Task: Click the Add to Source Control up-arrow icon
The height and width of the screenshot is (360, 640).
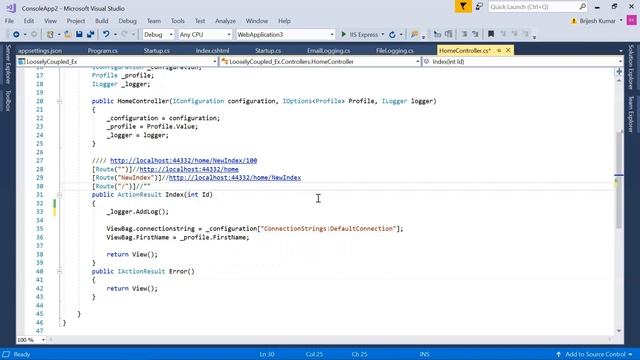Action: [558, 354]
